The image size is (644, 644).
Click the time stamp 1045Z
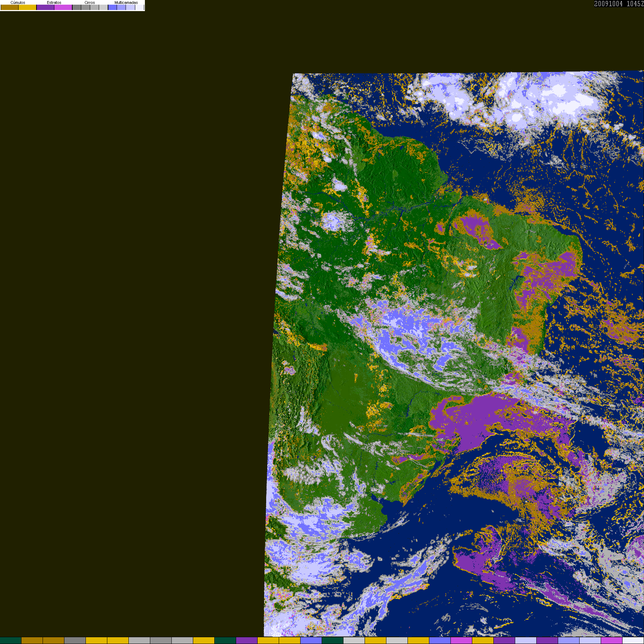(635, 4)
